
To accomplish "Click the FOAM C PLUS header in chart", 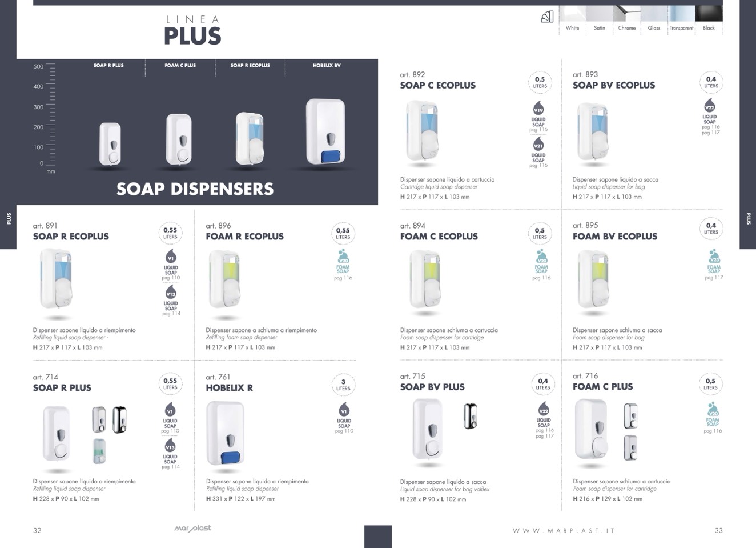I will pyautogui.click(x=180, y=65).
